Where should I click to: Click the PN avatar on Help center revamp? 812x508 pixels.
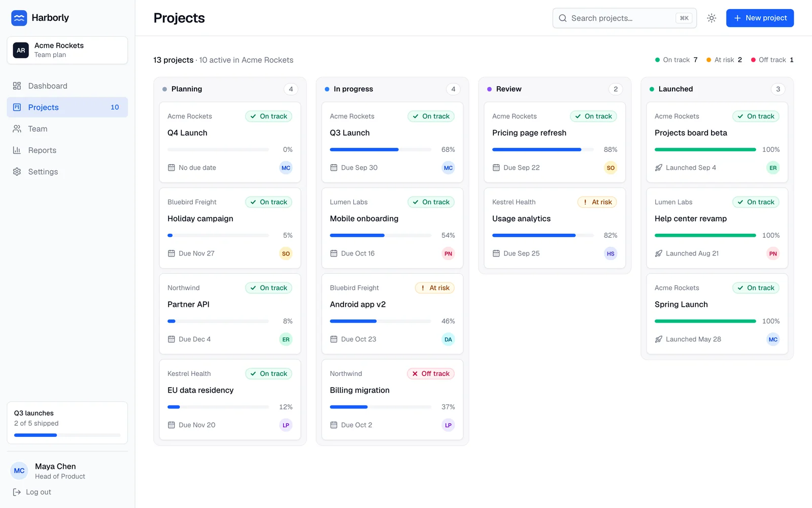point(773,254)
